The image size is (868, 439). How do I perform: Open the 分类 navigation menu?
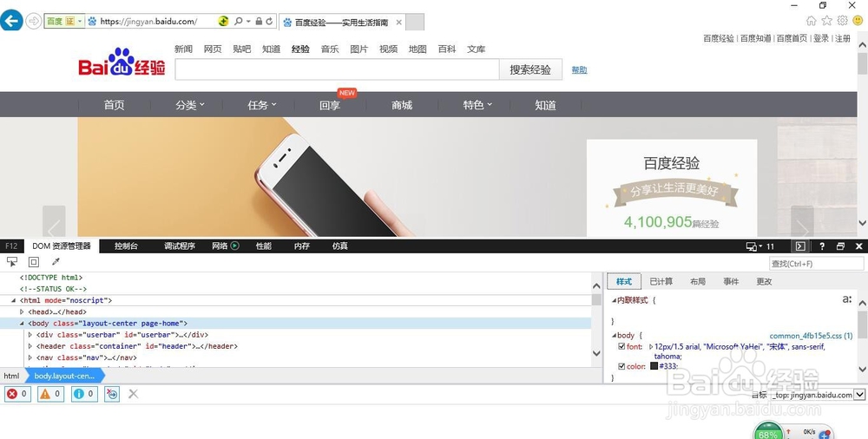[190, 105]
